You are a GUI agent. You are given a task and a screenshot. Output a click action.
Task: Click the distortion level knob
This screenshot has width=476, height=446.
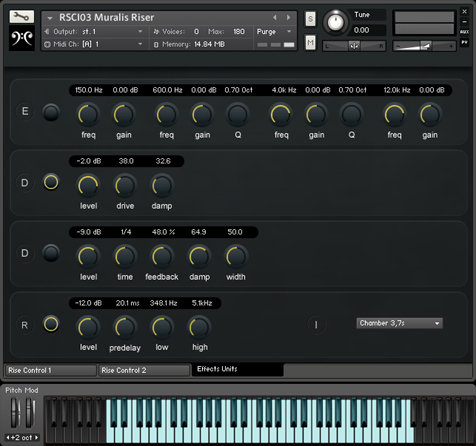point(88,186)
